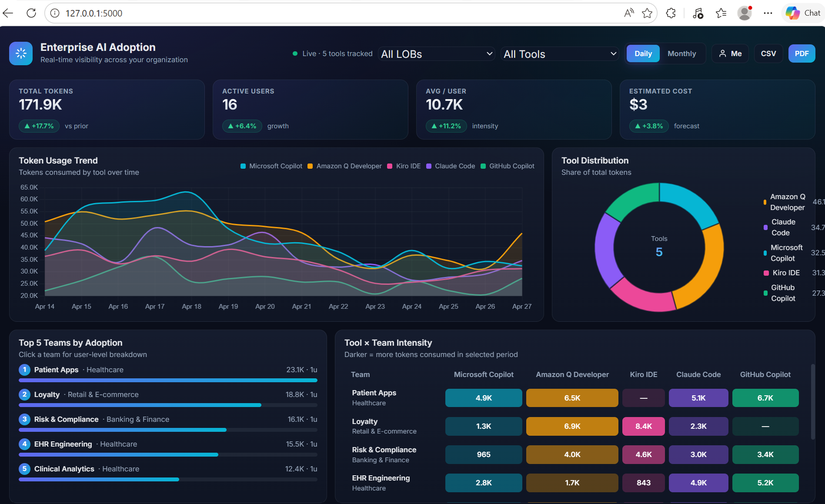Open the All LOBs dropdown
Viewport: 825px width, 504px height.
tap(437, 54)
